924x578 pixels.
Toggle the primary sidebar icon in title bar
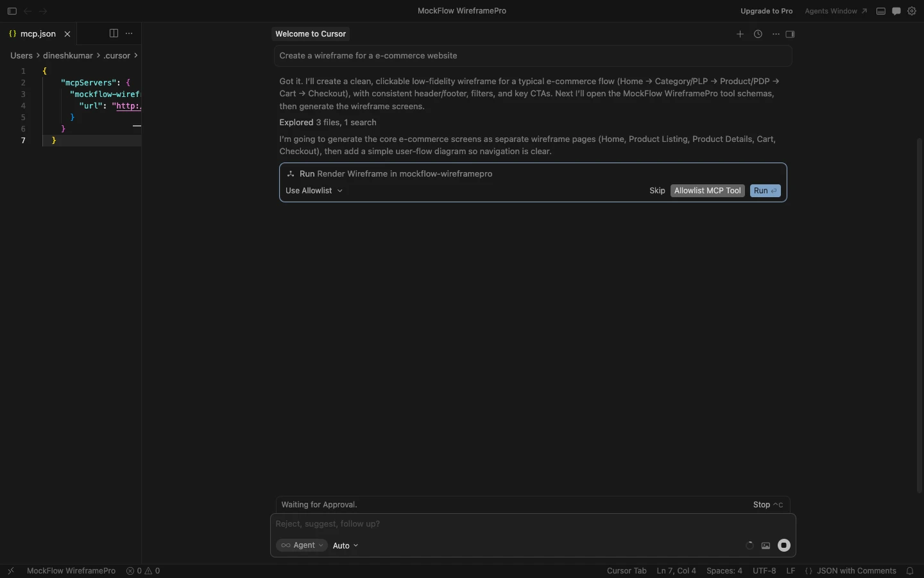12,11
